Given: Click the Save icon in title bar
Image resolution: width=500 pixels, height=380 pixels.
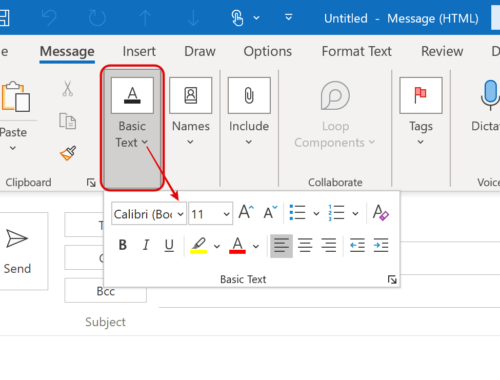Looking at the screenshot, I should pyautogui.click(x=4, y=18).
